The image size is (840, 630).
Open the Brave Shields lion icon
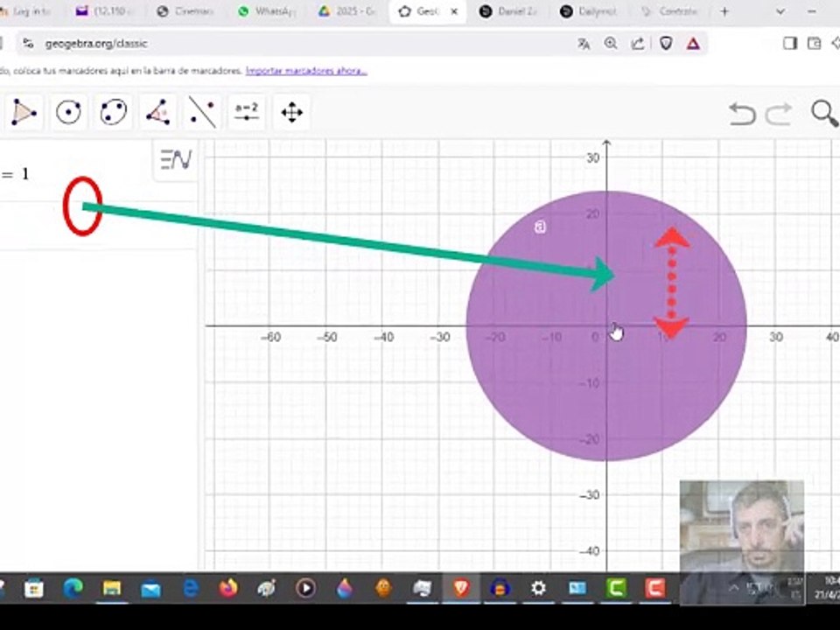click(666, 44)
